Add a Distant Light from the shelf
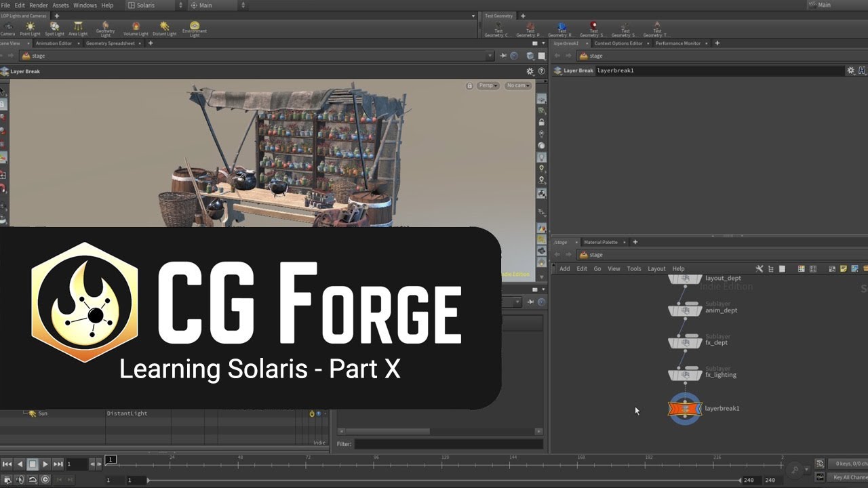This screenshot has width=868, height=488. (164, 28)
